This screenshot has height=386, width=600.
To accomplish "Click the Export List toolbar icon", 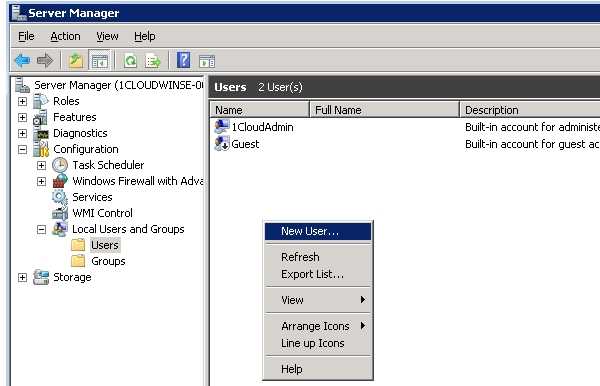I will pos(153,60).
